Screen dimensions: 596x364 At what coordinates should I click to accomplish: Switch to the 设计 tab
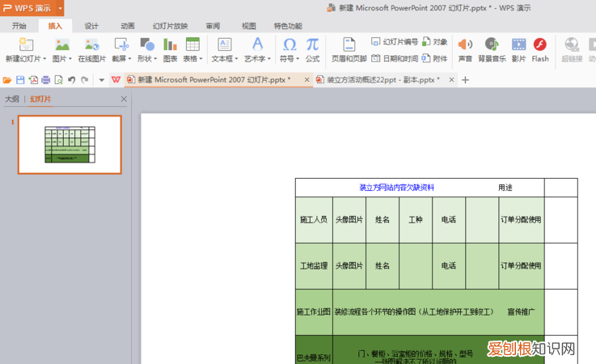91,26
